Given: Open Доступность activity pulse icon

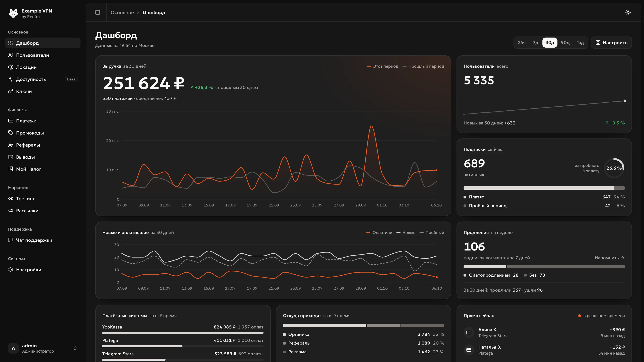Looking at the screenshot, I should pos(11,79).
